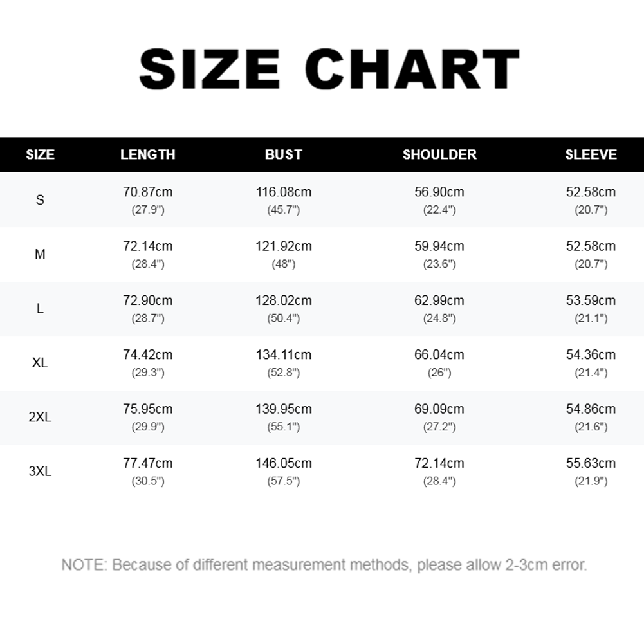Viewport: 644px width, 644px height.
Task: Click the SIZE CHART title
Action: [x=329, y=69]
